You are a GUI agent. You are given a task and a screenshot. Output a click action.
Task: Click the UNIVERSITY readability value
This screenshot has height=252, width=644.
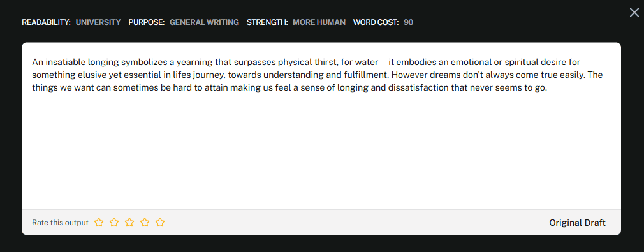pos(98,22)
